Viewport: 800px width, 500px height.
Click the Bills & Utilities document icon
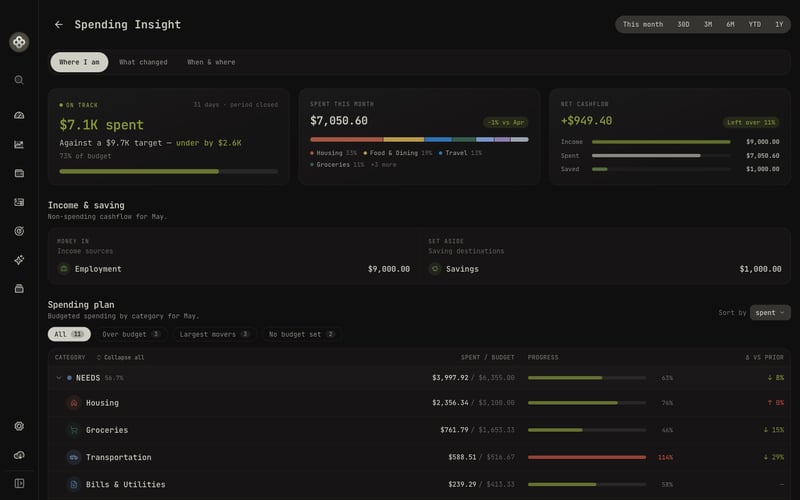click(x=73, y=484)
